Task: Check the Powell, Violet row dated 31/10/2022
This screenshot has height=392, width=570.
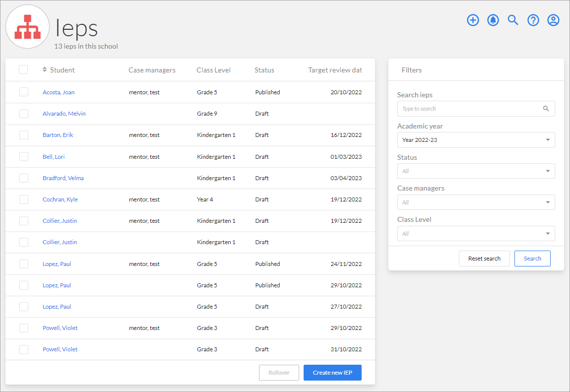Action: click(x=24, y=349)
